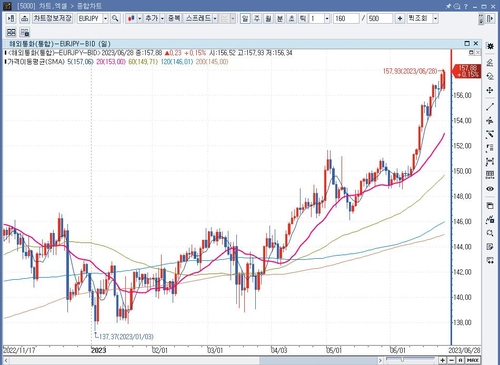This screenshot has width=500, height=365.
Task: Click the Fibonacci levels tool icon
Action: 490,148
